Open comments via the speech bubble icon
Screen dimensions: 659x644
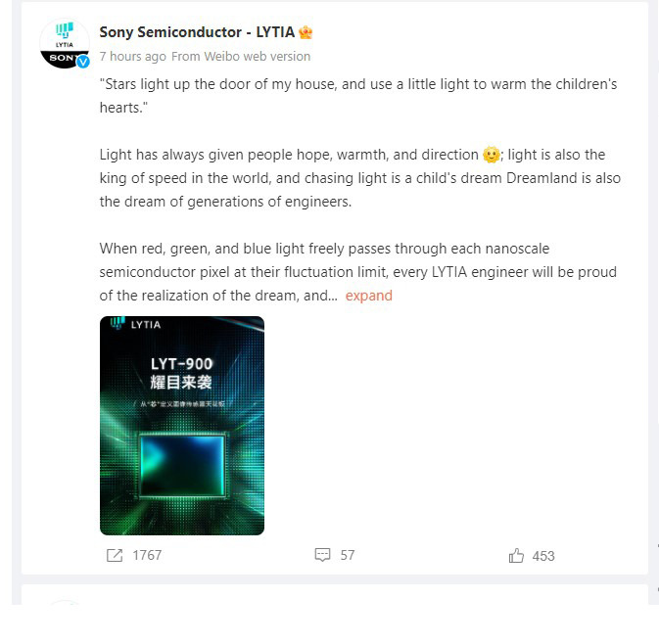322,555
